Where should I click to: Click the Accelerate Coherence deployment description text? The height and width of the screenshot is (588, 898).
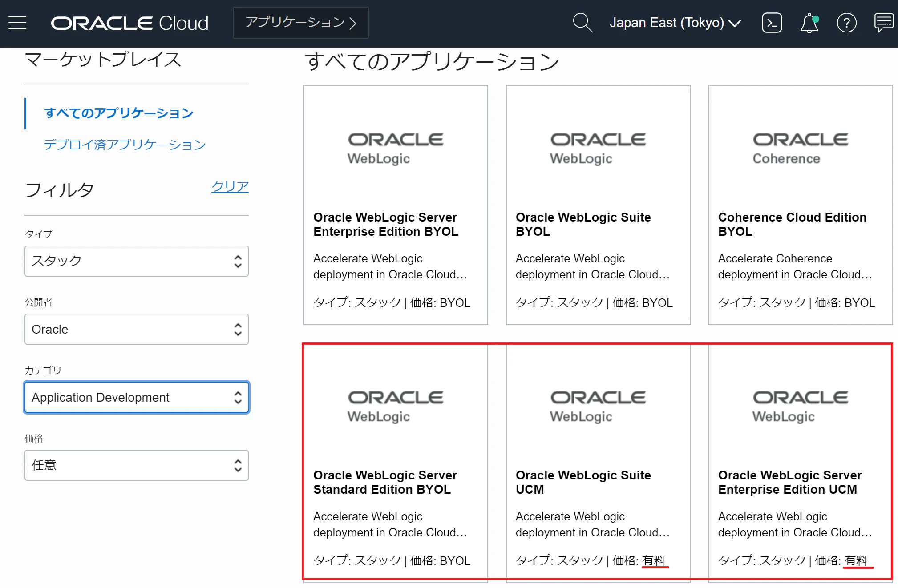[x=795, y=266]
